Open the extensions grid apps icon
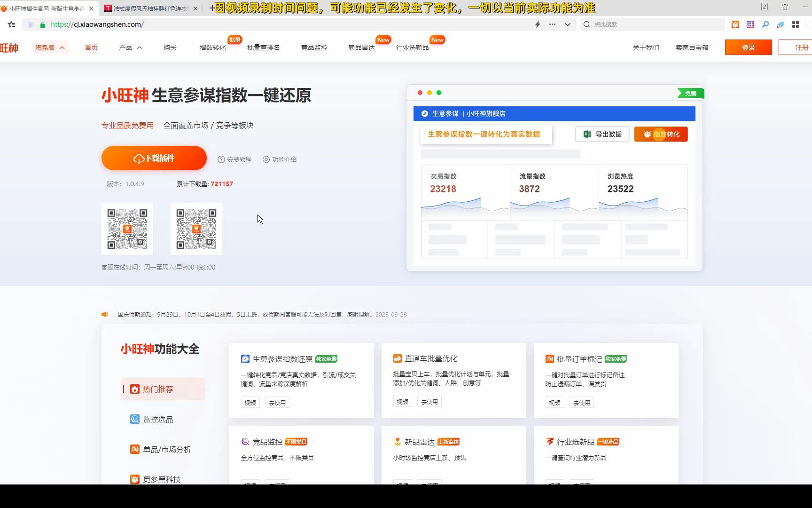 pos(796,24)
